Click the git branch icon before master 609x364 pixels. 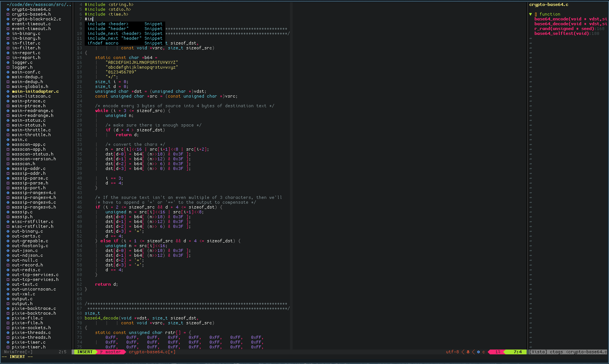point(102,352)
